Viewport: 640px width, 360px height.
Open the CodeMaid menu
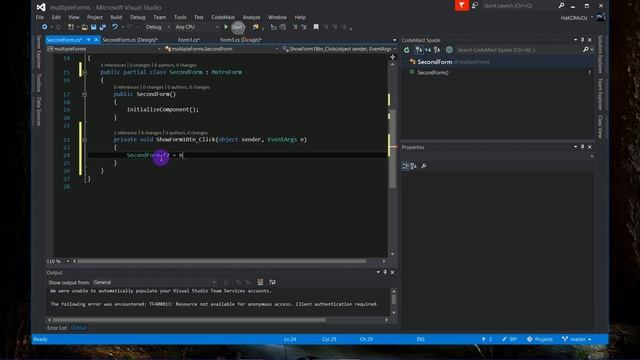[x=223, y=17]
